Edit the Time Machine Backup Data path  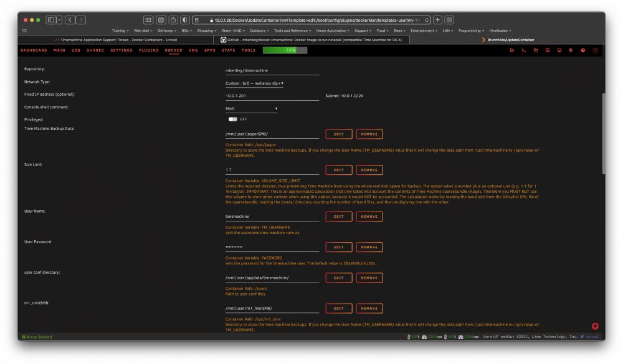tap(338, 134)
